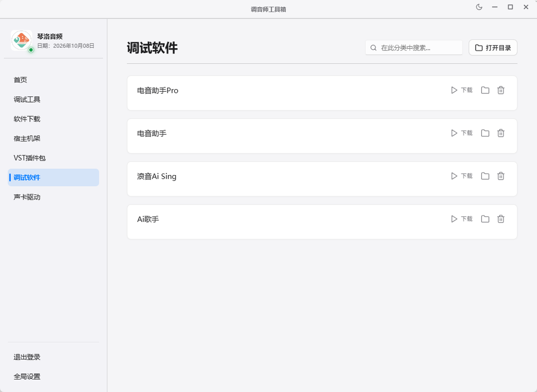
Task: Open folder icon in 电音助手 row
Action: 485,133
